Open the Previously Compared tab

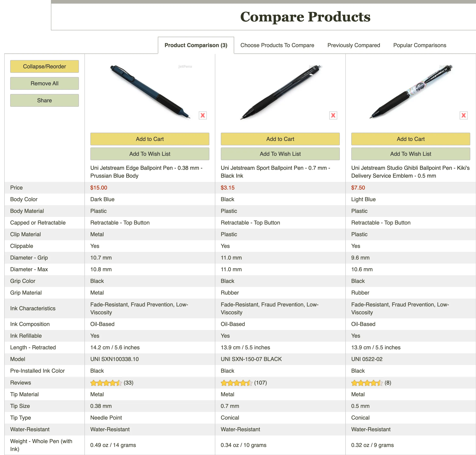(354, 45)
